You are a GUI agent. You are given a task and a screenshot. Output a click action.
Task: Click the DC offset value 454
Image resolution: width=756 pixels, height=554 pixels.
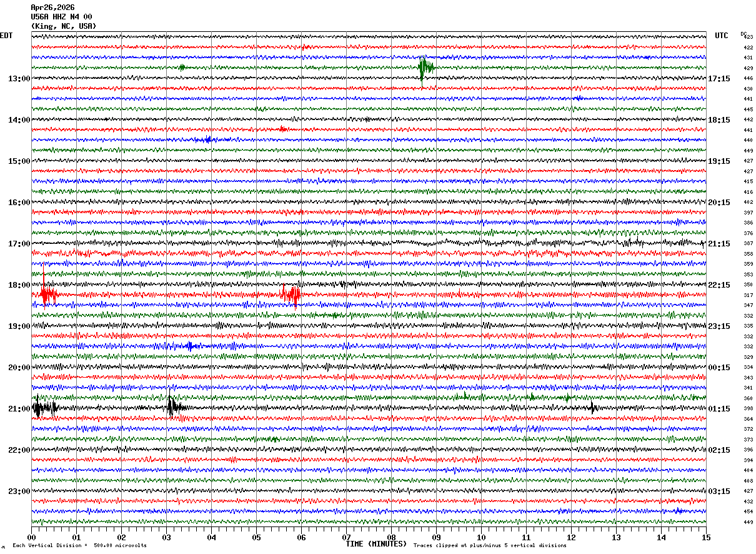(x=748, y=511)
